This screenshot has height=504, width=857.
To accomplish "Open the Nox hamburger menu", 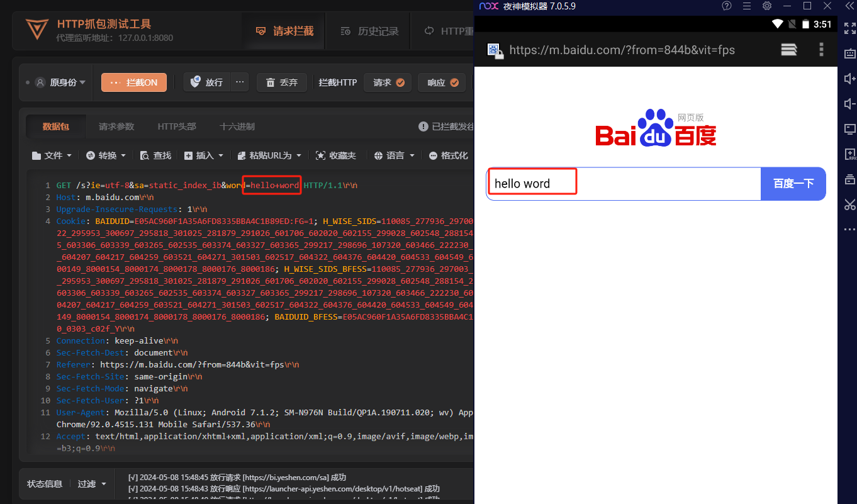I will (747, 6).
